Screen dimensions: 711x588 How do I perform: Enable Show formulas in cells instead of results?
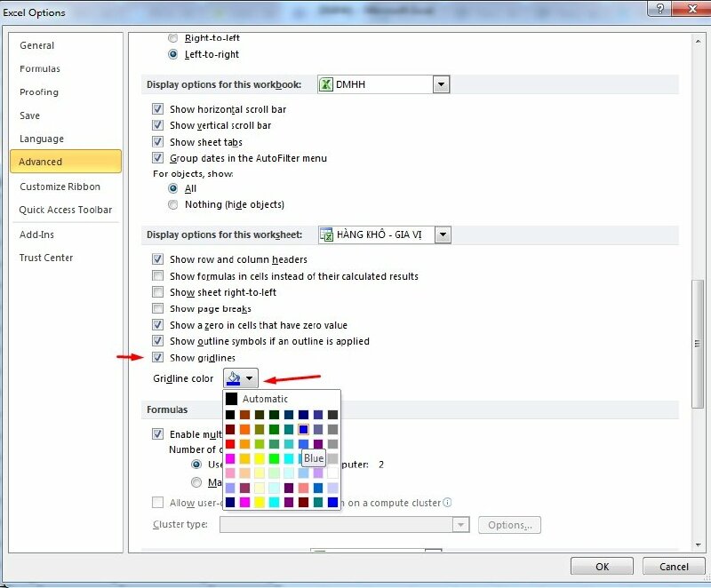point(158,275)
